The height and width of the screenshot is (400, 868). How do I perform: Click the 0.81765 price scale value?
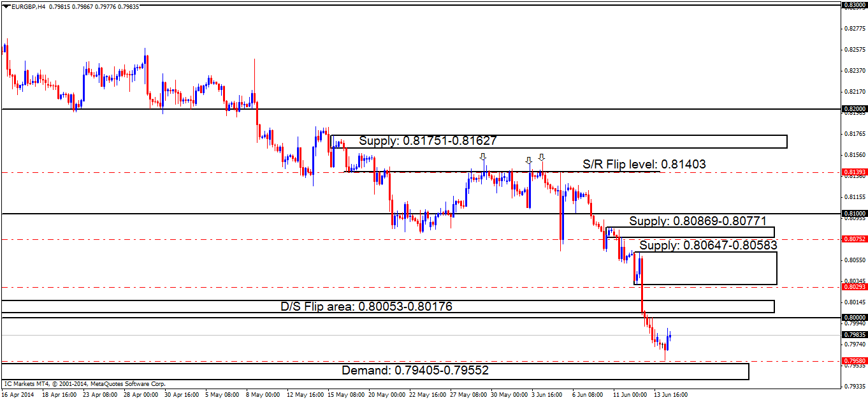point(854,133)
